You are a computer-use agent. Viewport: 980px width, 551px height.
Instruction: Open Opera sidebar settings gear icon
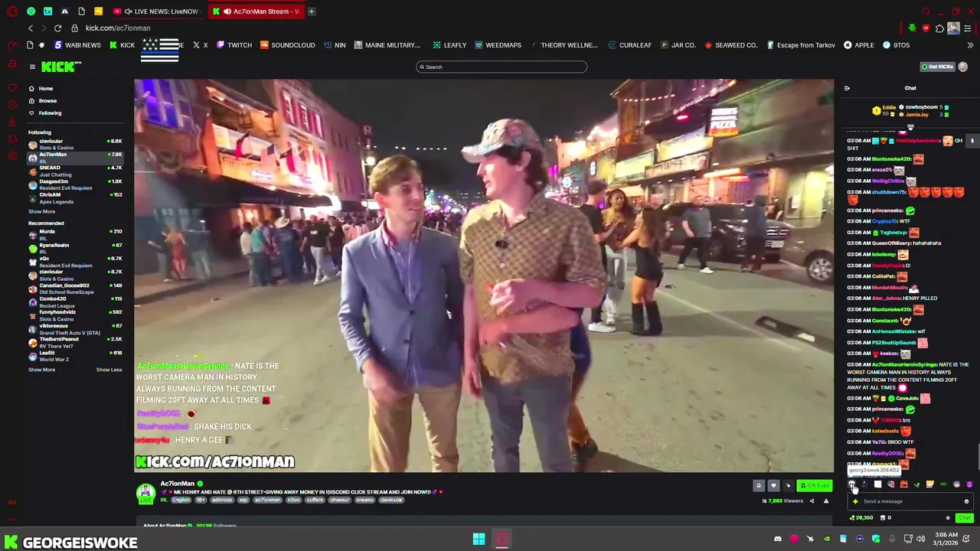[x=12, y=155]
